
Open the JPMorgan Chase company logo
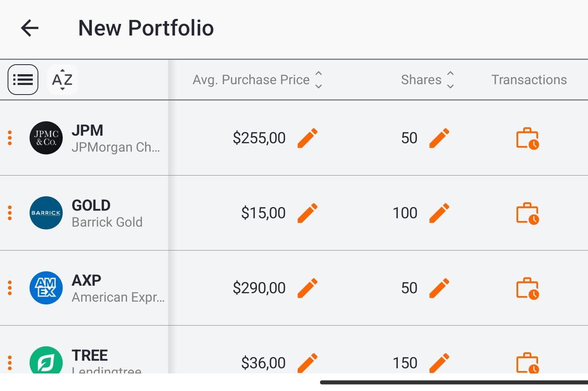point(46,138)
